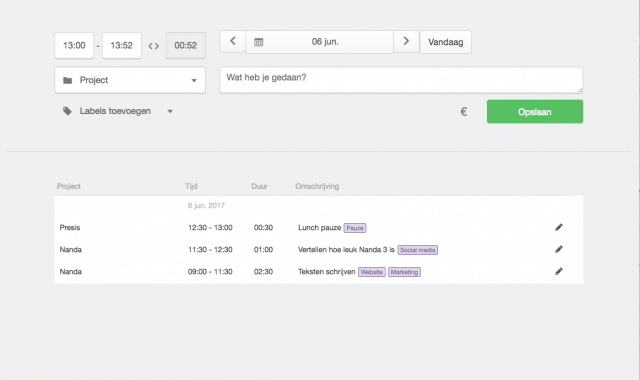640x380 pixels.
Task: Edit the Lunch pauze entry pencil
Action: pos(559,227)
